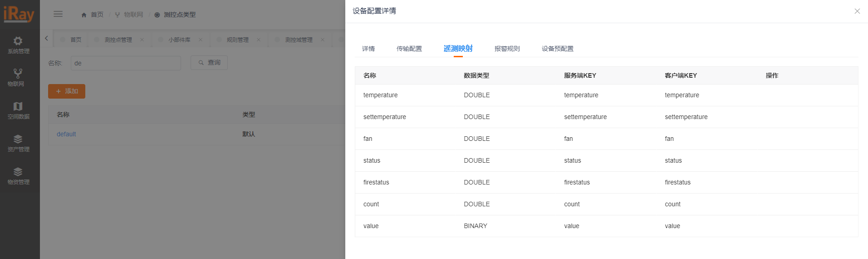The width and height of the screenshot is (868, 259).
Task: Focus the 名称 search input field
Action: pyautogui.click(x=126, y=63)
